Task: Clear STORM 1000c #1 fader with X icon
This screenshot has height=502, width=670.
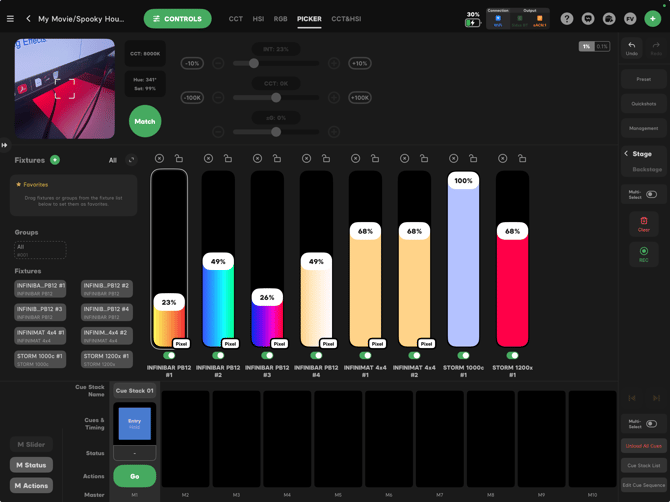Action: [453, 159]
